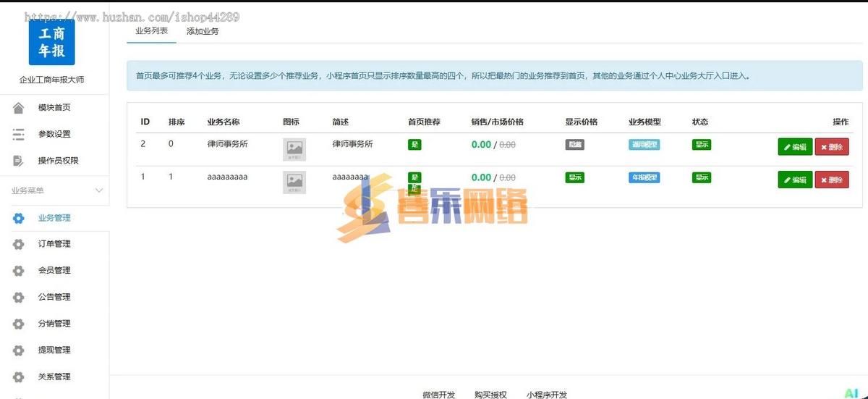Toggle 首页推荐 是 badge in 律师事务所 row
Viewport: 868px width, 399px height.
pyautogui.click(x=414, y=145)
